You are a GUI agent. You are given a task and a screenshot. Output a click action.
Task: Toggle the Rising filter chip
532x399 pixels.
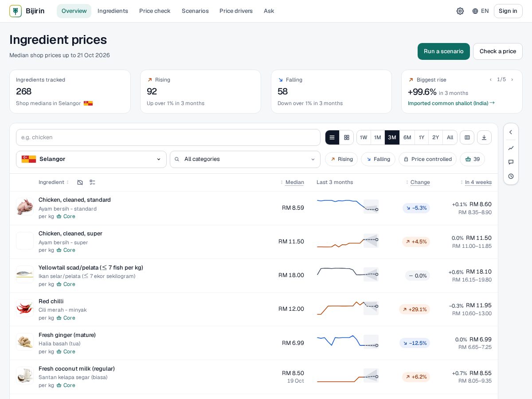point(341,159)
